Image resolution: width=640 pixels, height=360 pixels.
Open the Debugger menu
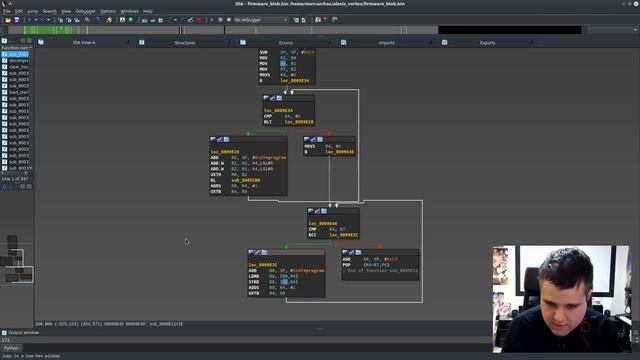(x=85, y=11)
